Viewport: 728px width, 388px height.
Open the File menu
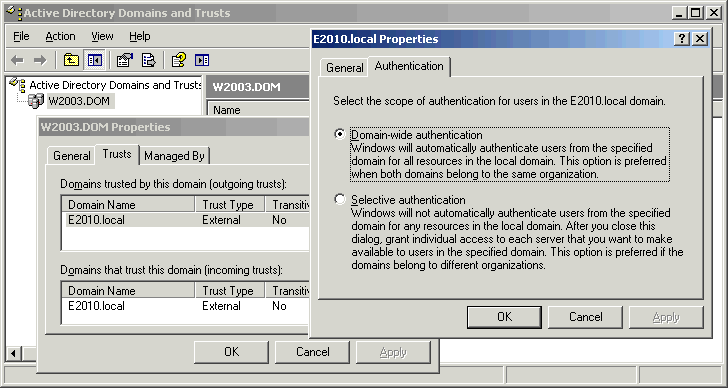tap(21, 36)
